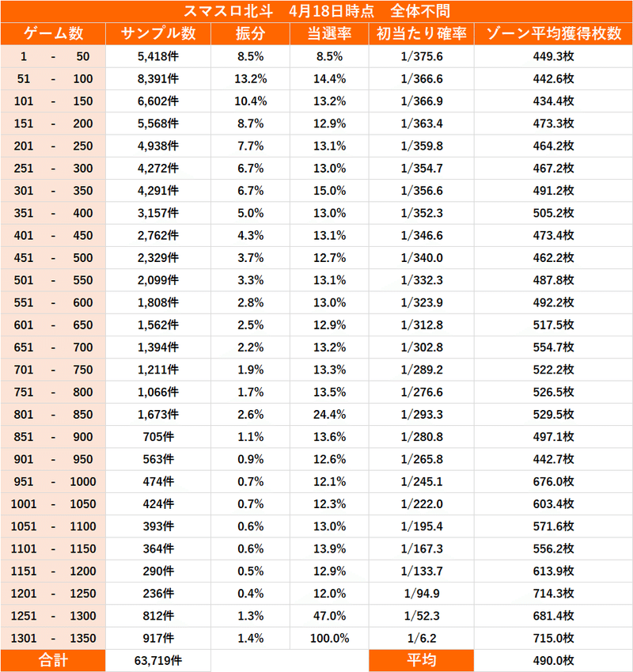Screen dimensions: 633x672
Task: Click the 12.7% win rate cell
Action: click(x=329, y=257)
